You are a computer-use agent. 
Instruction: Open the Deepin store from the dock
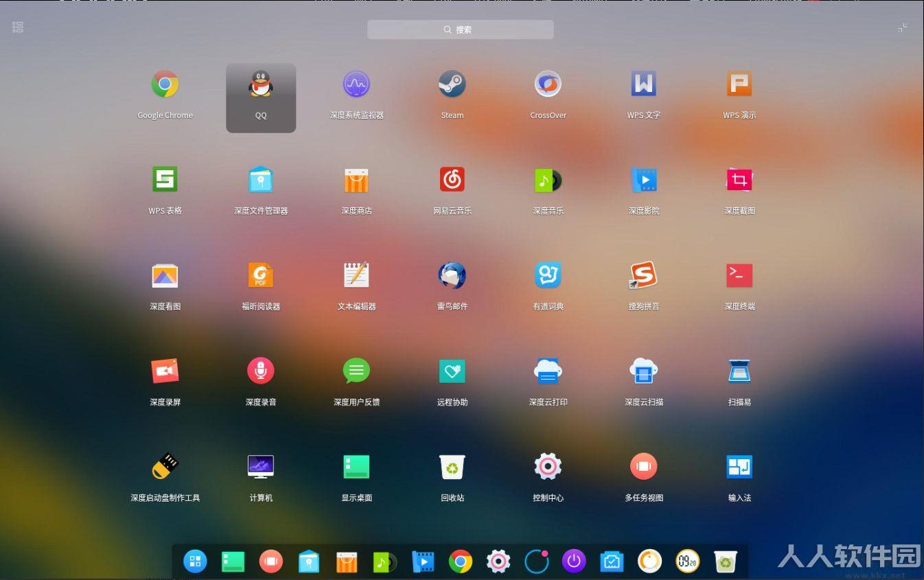[347, 562]
